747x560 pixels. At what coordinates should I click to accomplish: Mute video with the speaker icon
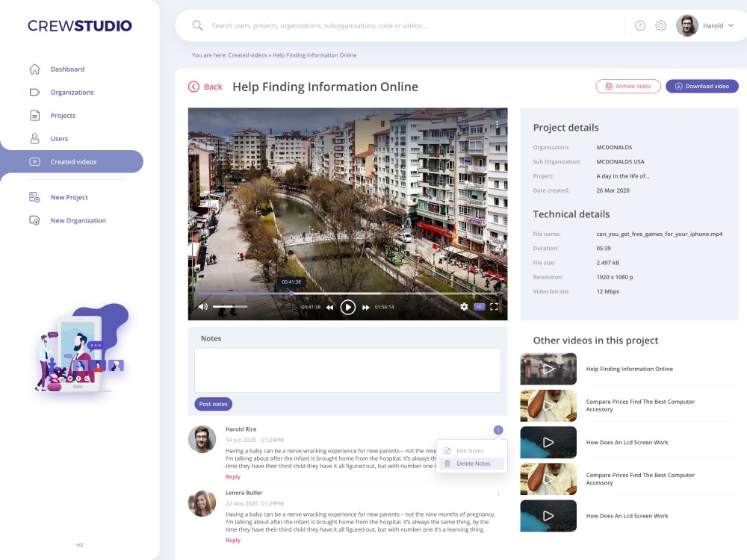point(203,307)
